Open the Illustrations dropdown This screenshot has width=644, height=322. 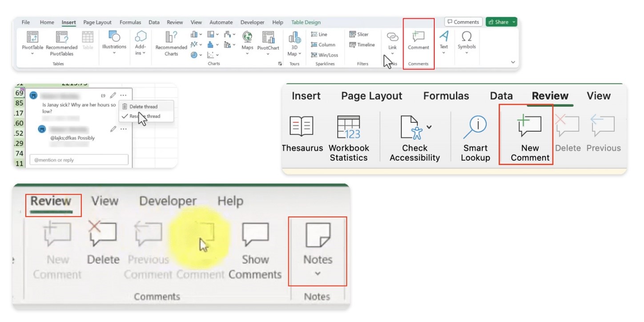tap(114, 52)
